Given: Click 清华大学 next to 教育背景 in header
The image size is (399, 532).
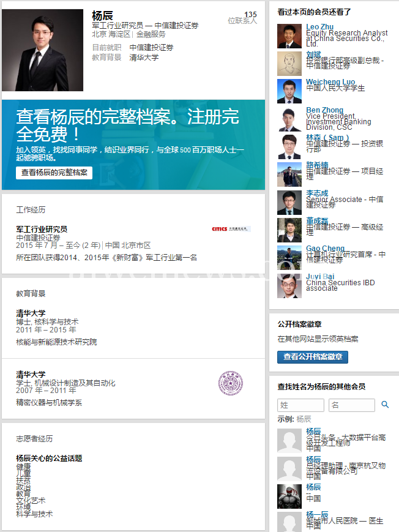Looking at the screenshot, I should click(144, 58).
